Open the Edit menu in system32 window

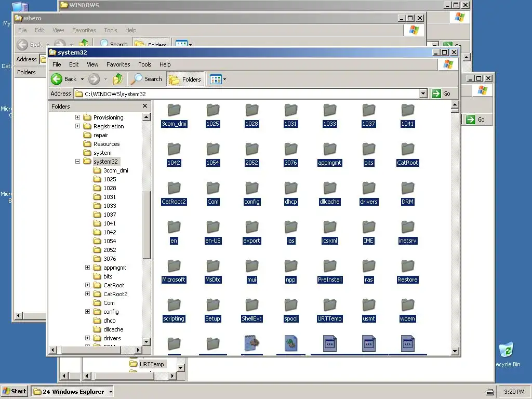74,64
